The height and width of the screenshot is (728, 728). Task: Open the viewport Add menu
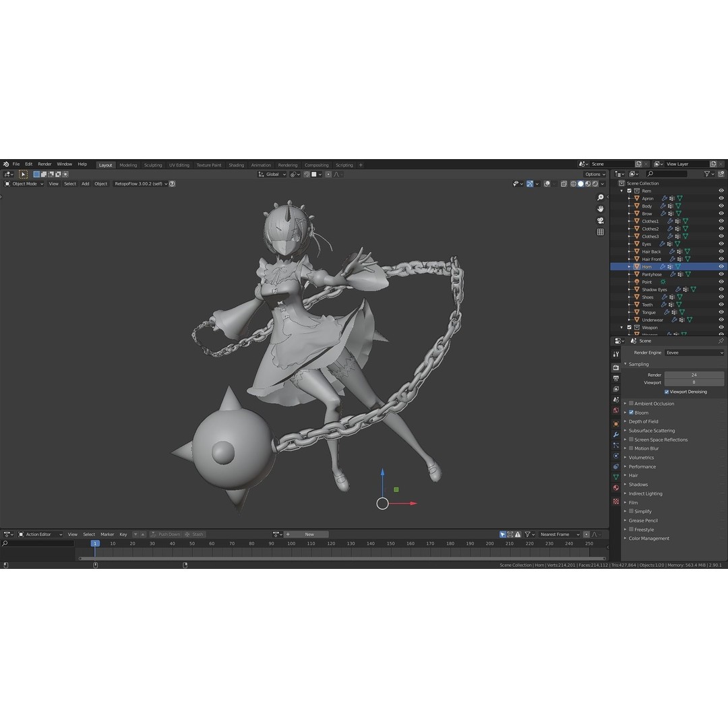coord(86,184)
